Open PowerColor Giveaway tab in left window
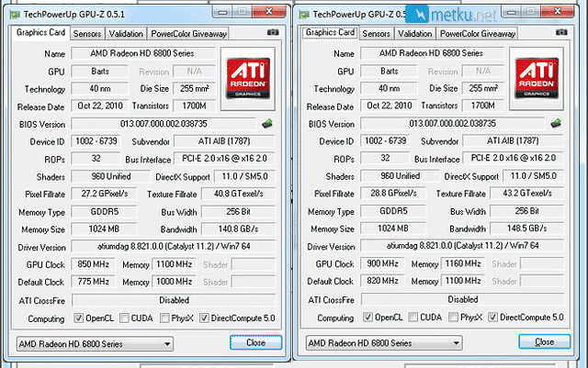This screenshot has height=368, width=588. pos(188,34)
